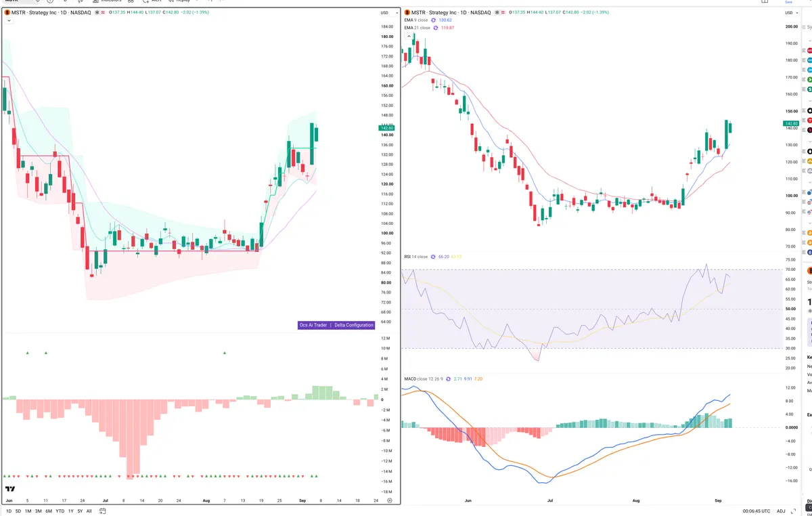Click the refresh icon next to EMA 9
The width and height of the screenshot is (812, 516).
pos(433,20)
